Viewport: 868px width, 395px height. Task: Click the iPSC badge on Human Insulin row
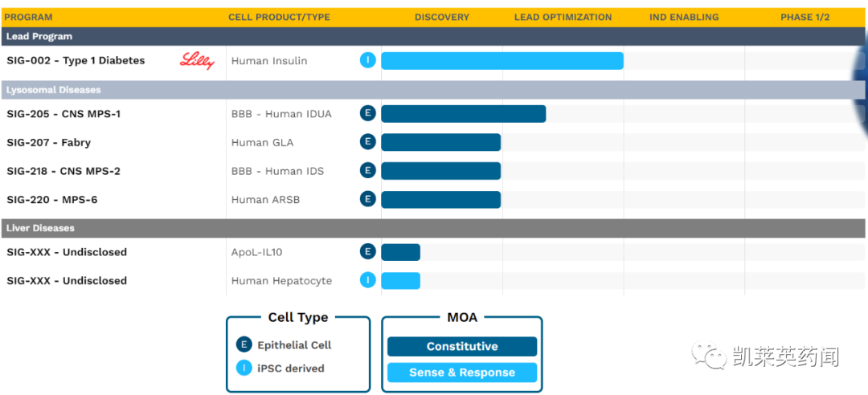tap(367, 60)
